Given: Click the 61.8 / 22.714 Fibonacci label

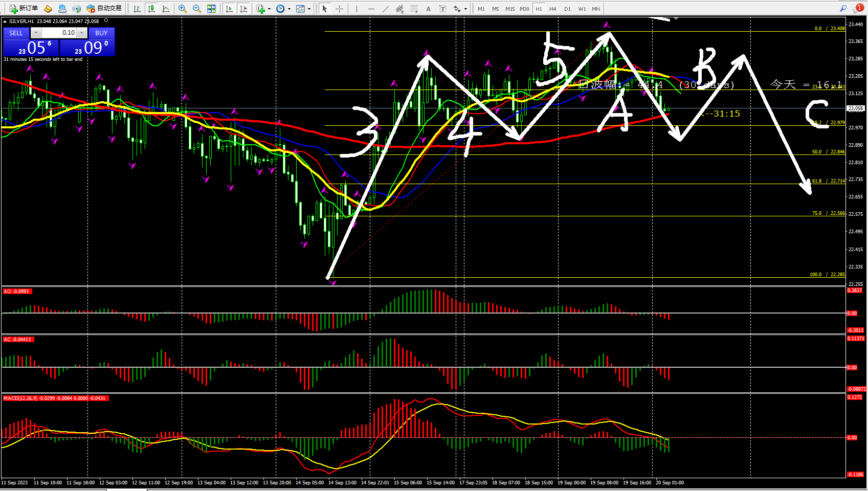Looking at the screenshot, I should [x=828, y=181].
